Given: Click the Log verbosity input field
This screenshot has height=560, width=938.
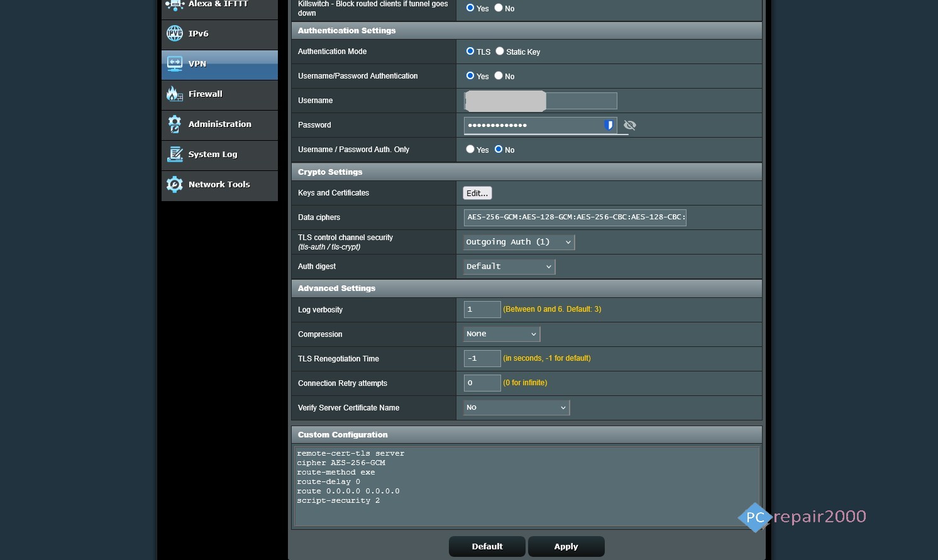Looking at the screenshot, I should pos(482,309).
